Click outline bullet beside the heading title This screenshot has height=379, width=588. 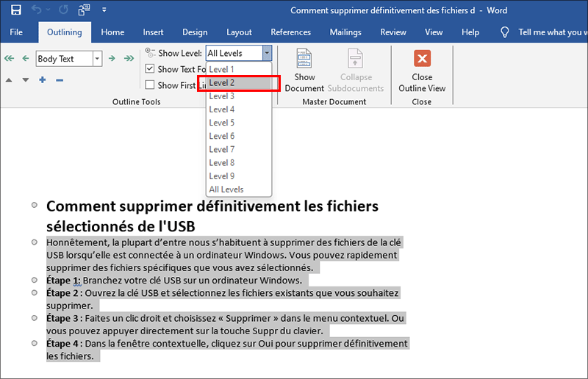coord(35,205)
